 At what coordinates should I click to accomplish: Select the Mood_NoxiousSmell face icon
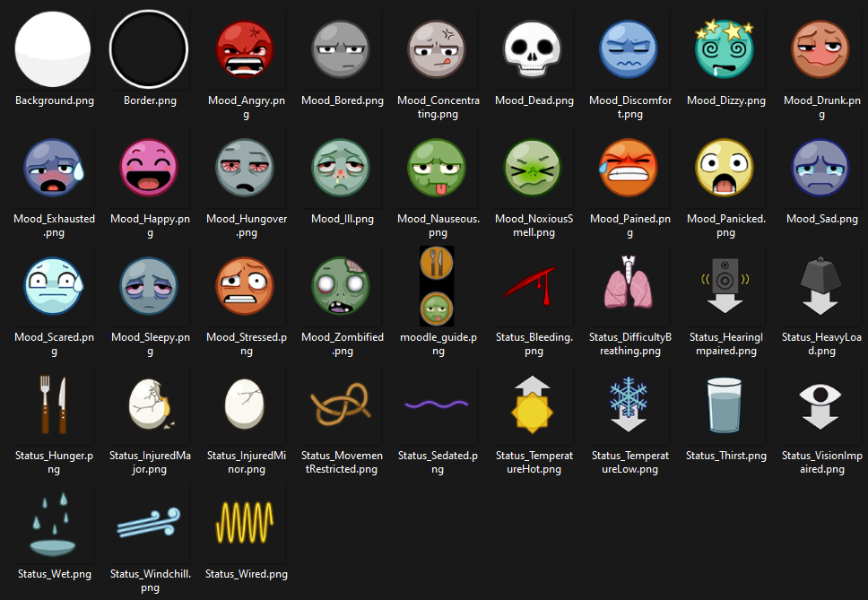click(533, 168)
